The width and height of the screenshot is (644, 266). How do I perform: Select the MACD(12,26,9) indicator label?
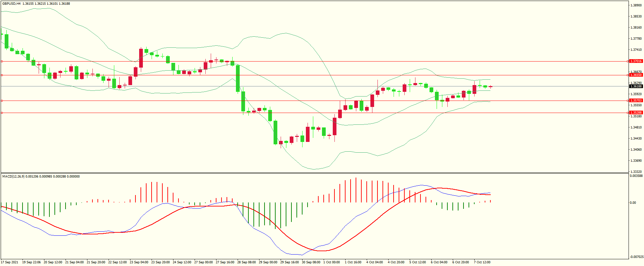point(13,177)
